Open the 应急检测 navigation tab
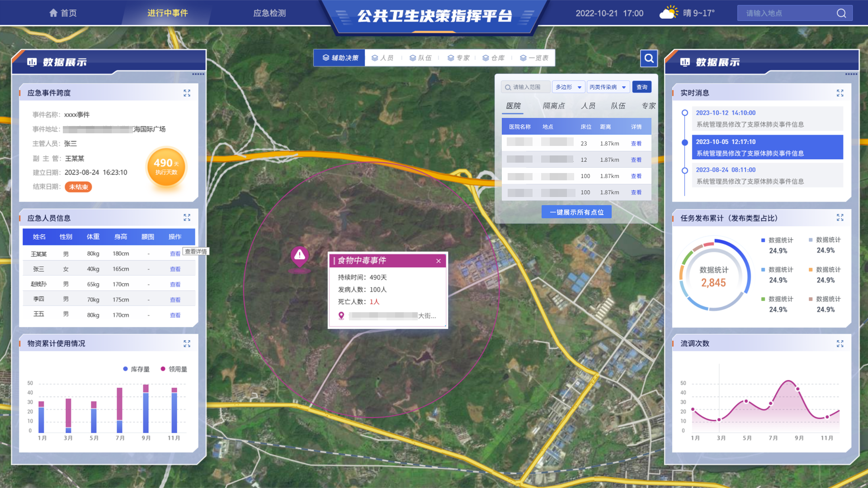The height and width of the screenshot is (488, 868). (269, 13)
